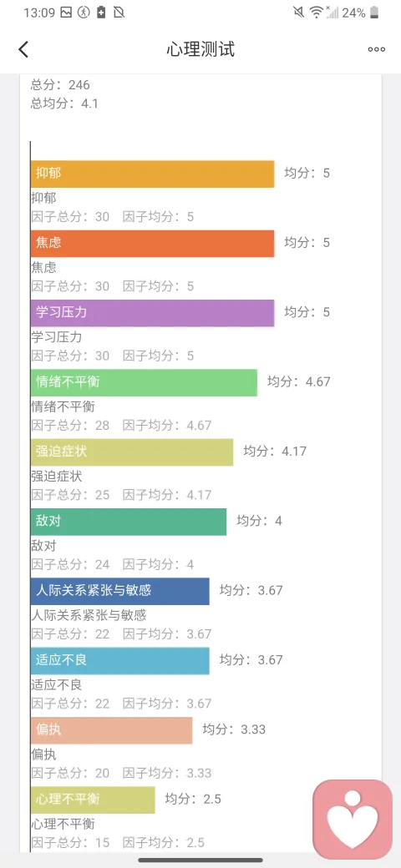Tap the battery icon in status bar

point(375,13)
